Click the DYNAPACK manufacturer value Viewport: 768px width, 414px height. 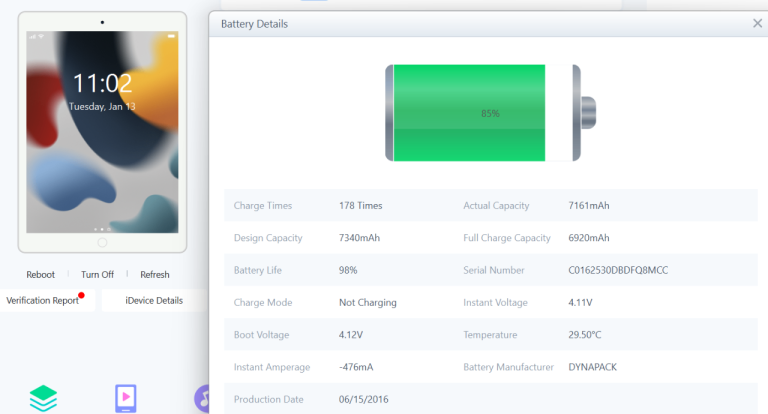[x=592, y=367]
